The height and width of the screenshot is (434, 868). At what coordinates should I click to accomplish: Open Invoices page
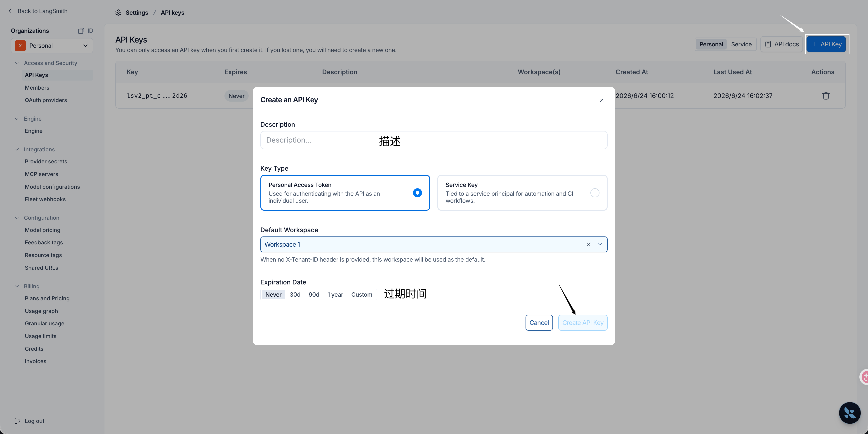coord(35,361)
